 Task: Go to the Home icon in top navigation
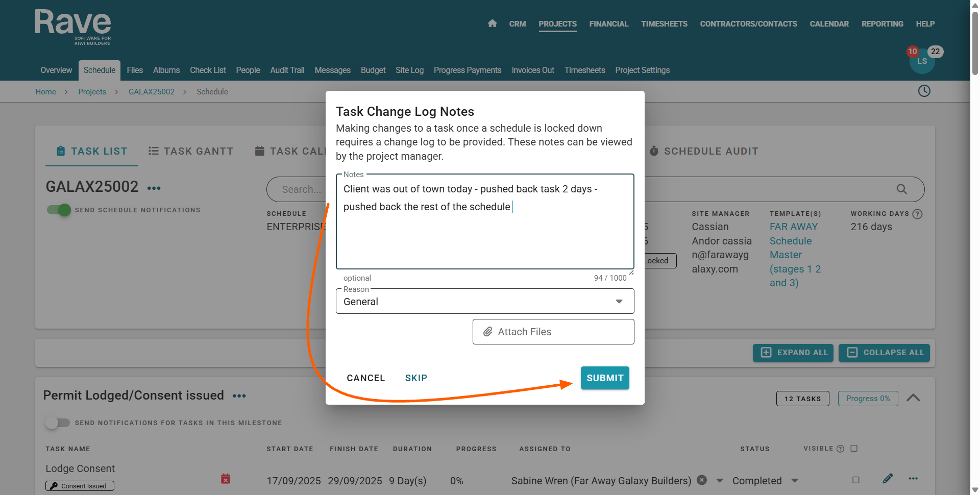tap(492, 23)
